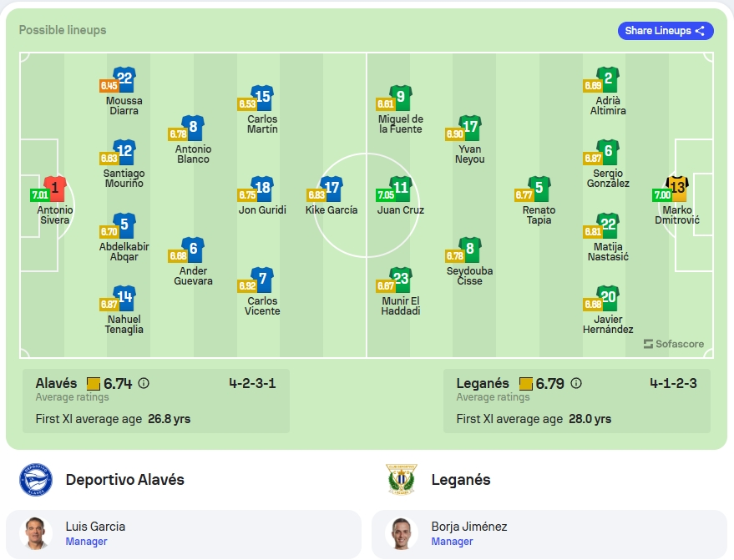The width and height of the screenshot is (734, 560).
Task: Open the Deportivo Alavés team name link
Action: [x=125, y=480]
